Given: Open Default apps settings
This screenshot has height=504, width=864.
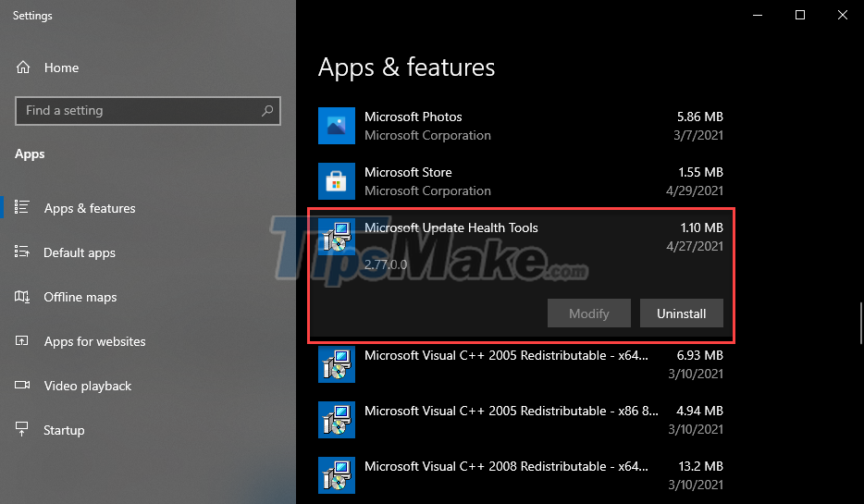Looking at the screenshot, I should tap(80, 252).
